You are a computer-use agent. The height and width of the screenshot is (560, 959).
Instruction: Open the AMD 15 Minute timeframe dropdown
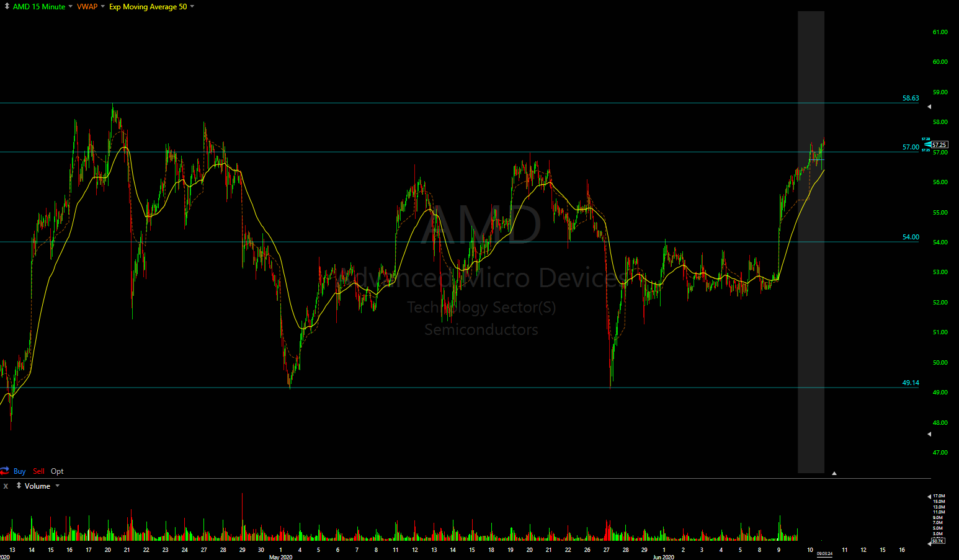tap(71, 7)
